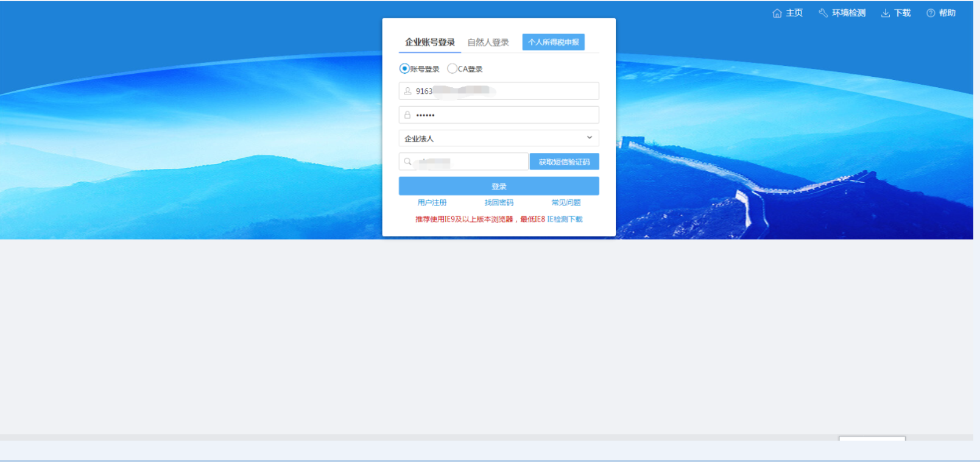This screenshot has width=980, height=462.
Task: Open the 帮助 help link
Action: 947,13
